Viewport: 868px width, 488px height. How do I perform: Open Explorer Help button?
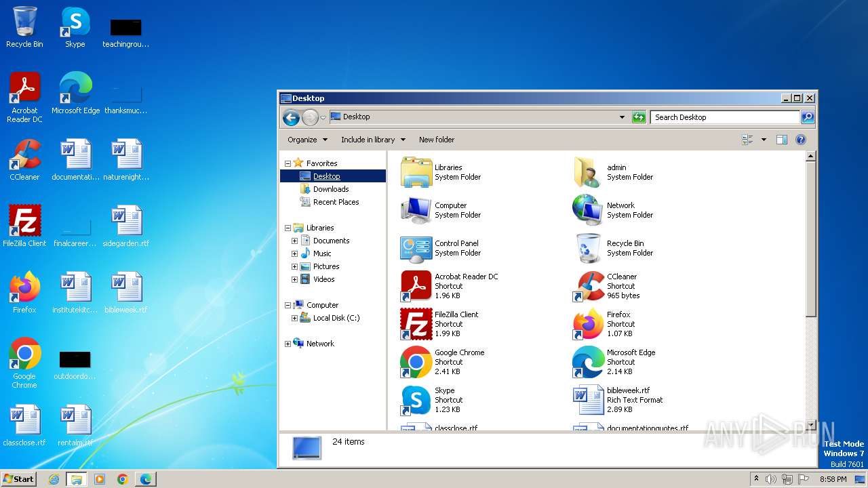[800, 140]
